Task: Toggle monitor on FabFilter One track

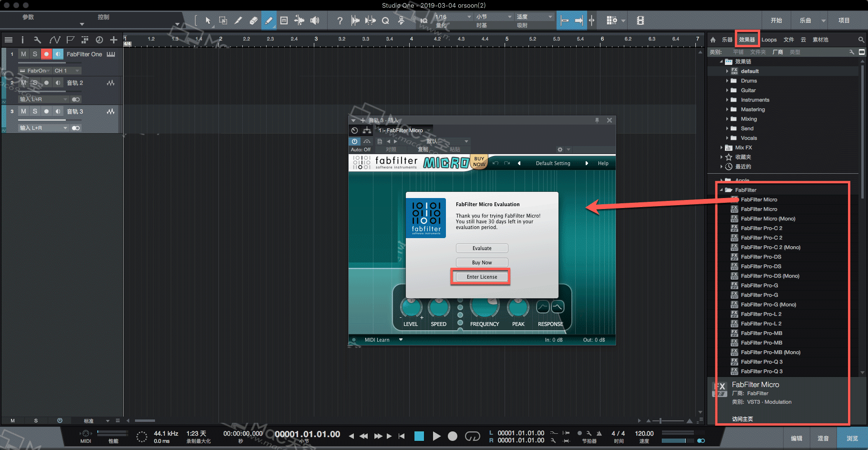Action: (58, 54)
